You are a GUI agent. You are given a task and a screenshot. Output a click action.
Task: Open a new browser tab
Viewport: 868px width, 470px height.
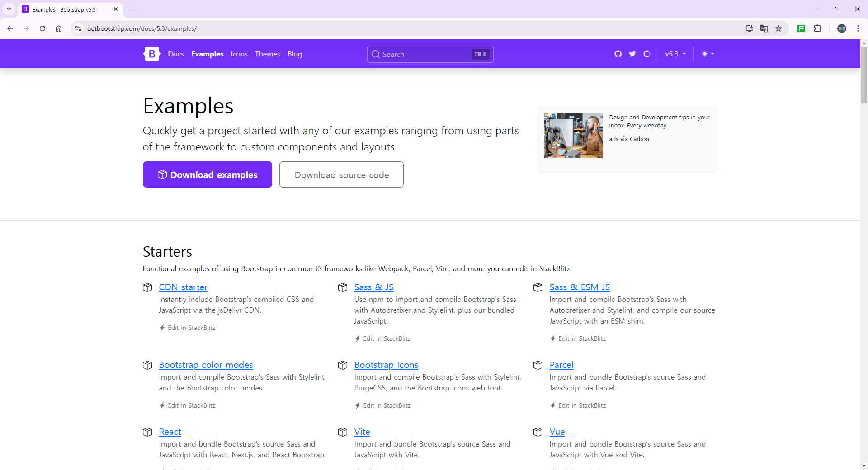(132, 9)
